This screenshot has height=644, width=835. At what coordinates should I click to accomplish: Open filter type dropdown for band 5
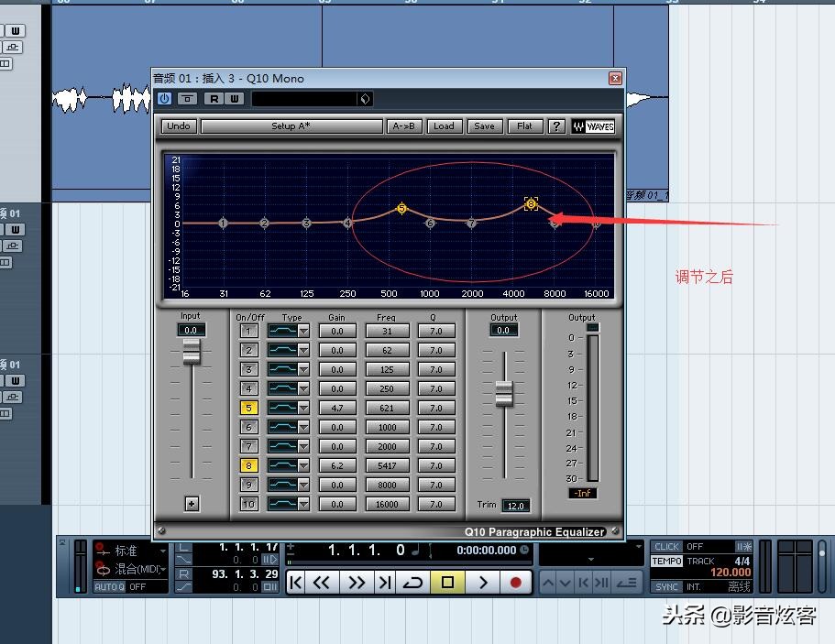coord(303,409)
